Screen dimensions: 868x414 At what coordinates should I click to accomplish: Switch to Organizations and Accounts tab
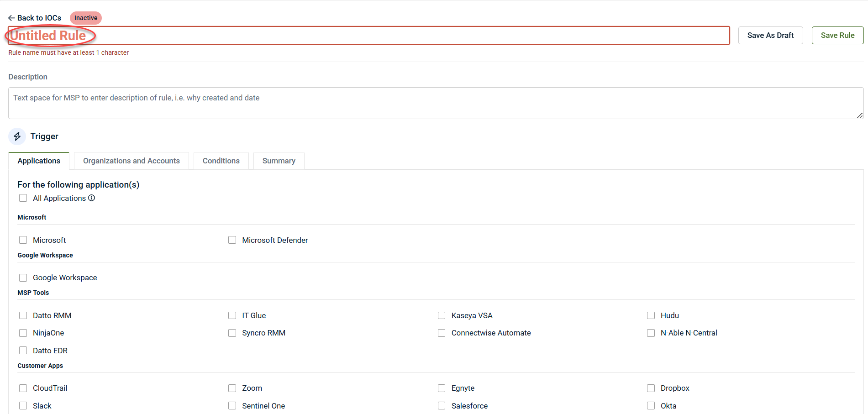[132, 161]
